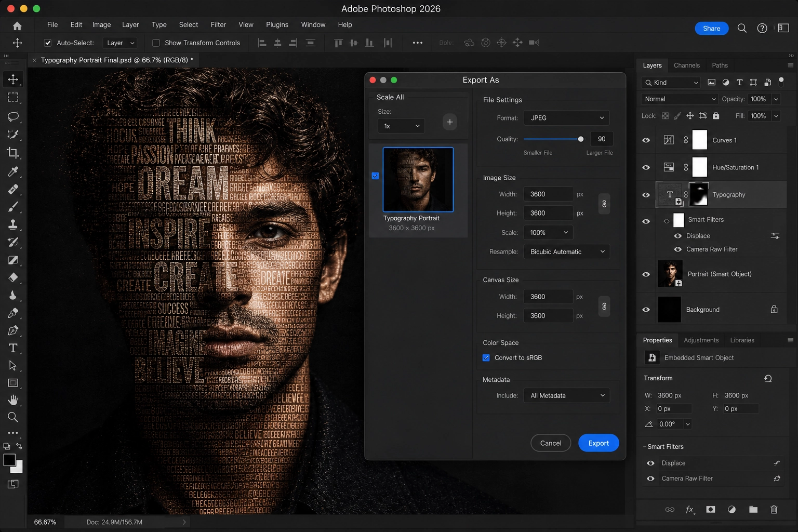Click the delete layer trash icon
Viewport: 798px width, 532px height.
pyautogui.click(x=774, y=510)
